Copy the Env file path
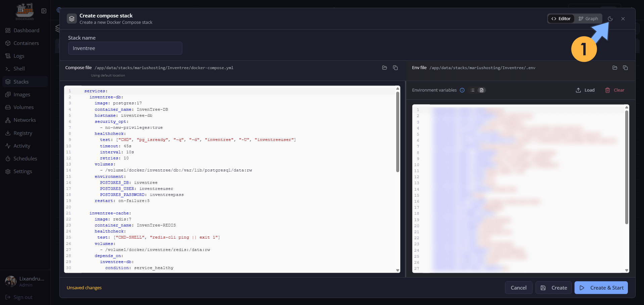644x305 pixels. [625, 68]
